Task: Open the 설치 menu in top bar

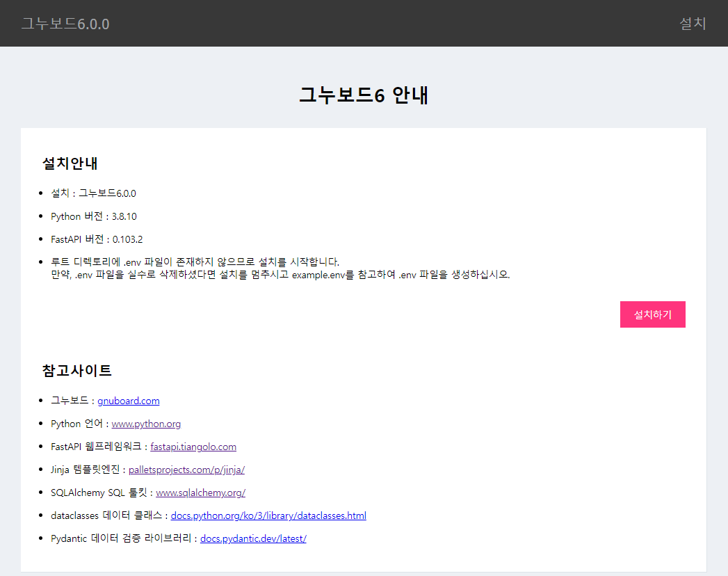Action: coord(692,24)
